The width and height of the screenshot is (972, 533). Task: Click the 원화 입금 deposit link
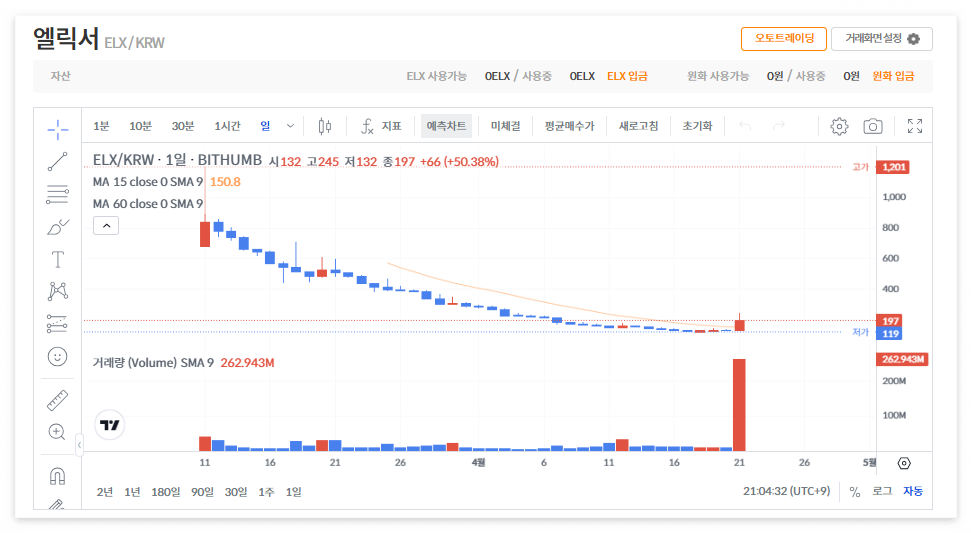pyautogui.click(x=893, y=76)
